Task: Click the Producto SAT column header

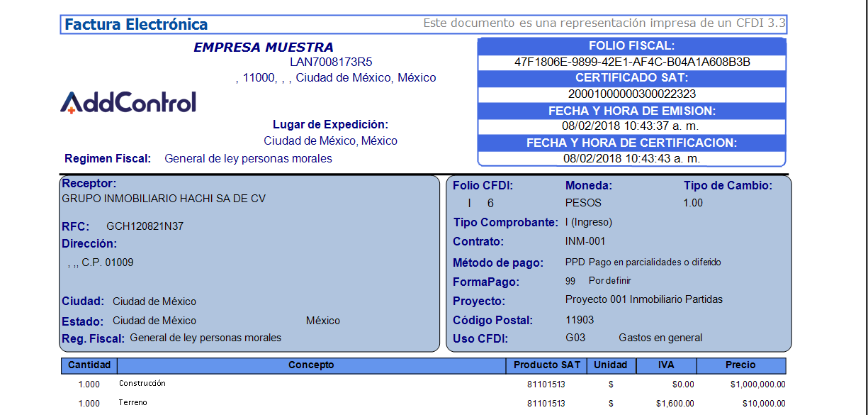Action: click(x=546, y=365)
